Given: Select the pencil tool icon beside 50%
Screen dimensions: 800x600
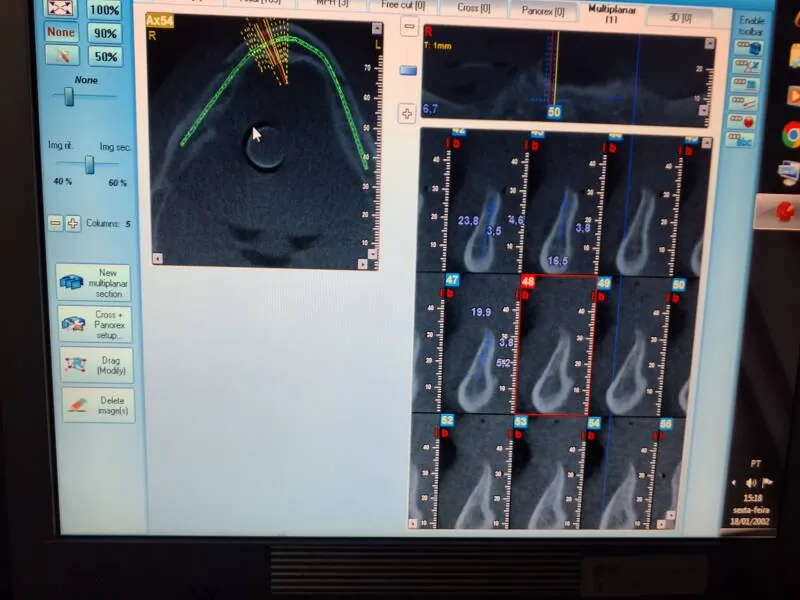Looking at the screenshot, I should (62, 55).
